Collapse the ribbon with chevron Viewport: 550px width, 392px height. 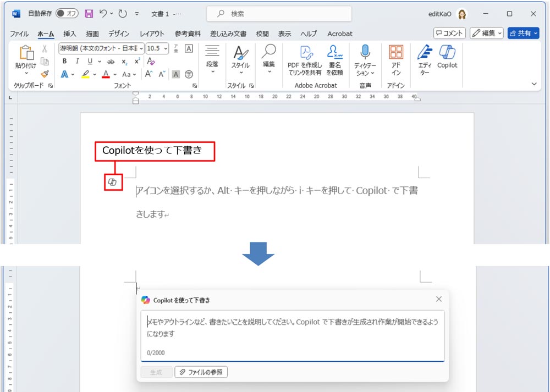point(534,84)
